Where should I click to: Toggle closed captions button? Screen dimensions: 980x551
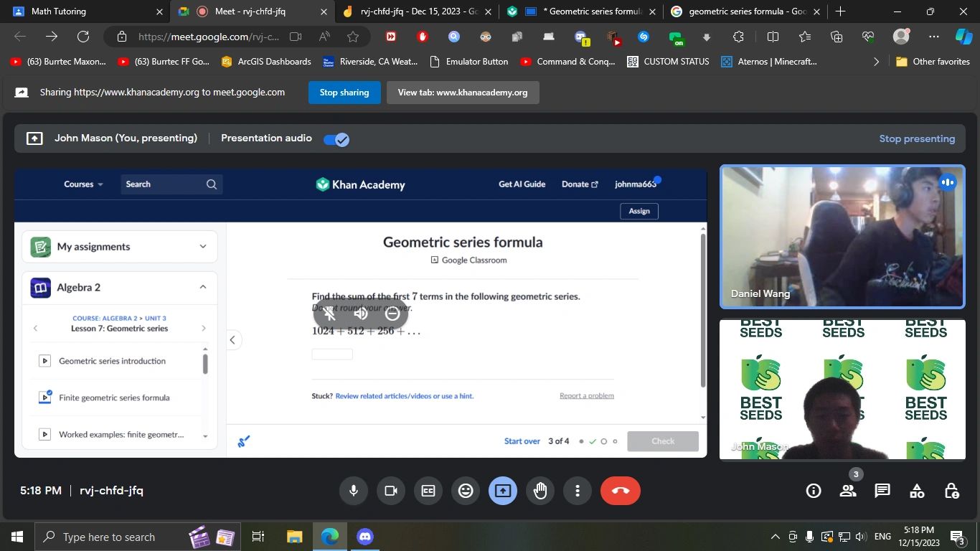point(428,491)
